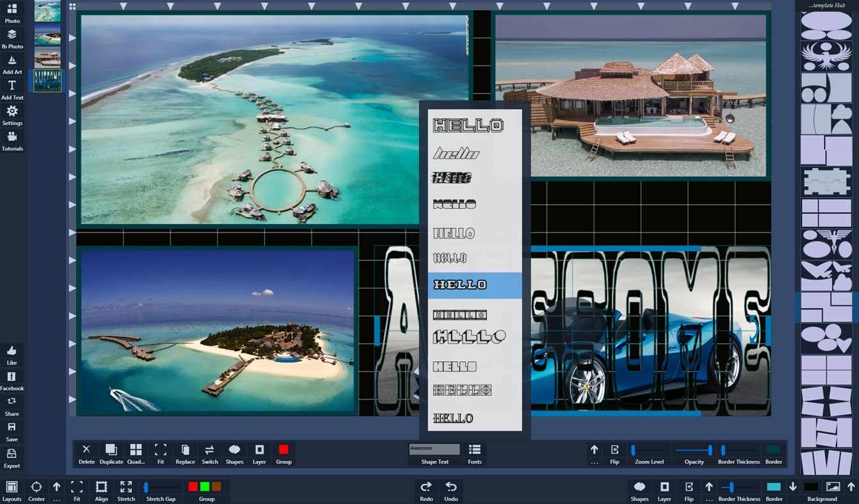Image resolution: width=859 pixels, height=504 pixels.
Task: Choose a background image with the picture icon
Action: click(x=833, y=487)
